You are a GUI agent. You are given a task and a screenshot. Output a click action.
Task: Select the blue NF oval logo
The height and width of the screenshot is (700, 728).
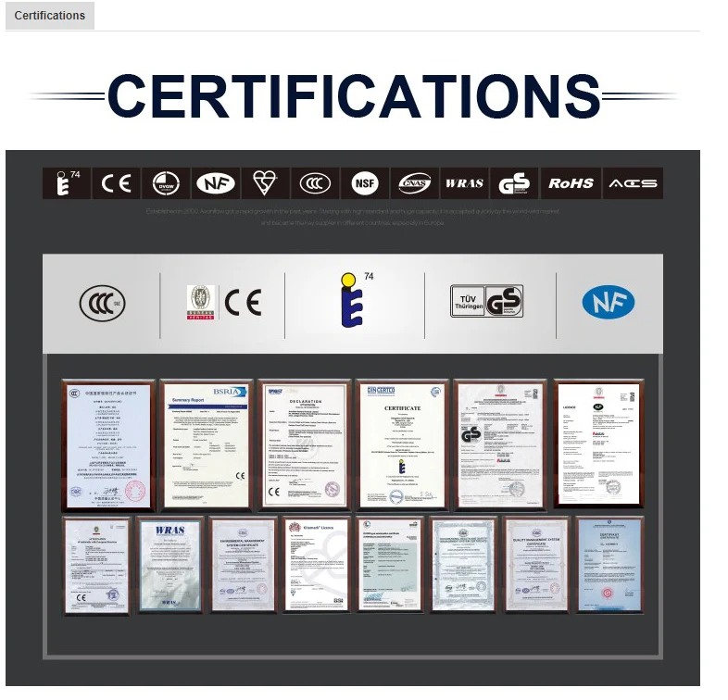(609, 302)
